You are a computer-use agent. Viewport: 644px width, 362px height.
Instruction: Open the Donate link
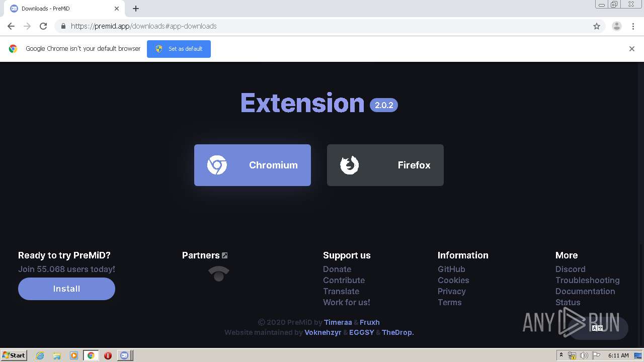coord(337,269)
